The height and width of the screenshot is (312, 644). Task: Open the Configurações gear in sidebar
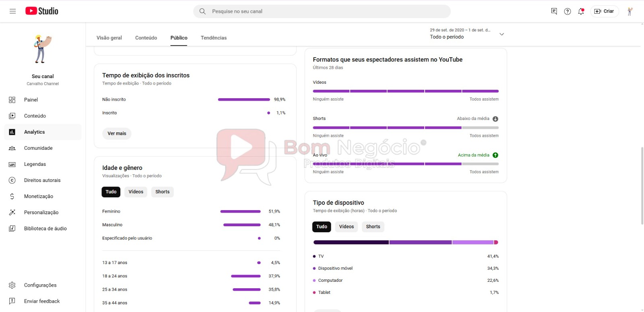tap(12, 285)
